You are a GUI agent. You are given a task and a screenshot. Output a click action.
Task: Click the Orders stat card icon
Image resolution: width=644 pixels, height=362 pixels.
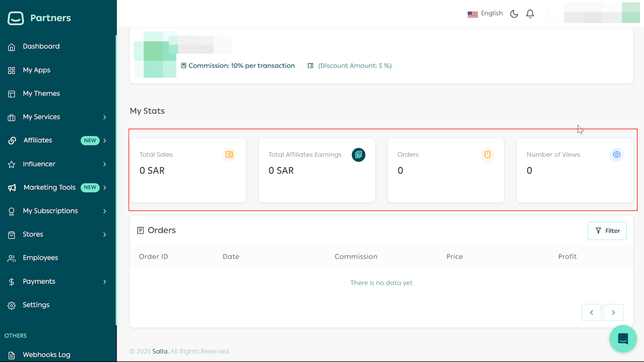pyautogui.click(x=487, y=155)
